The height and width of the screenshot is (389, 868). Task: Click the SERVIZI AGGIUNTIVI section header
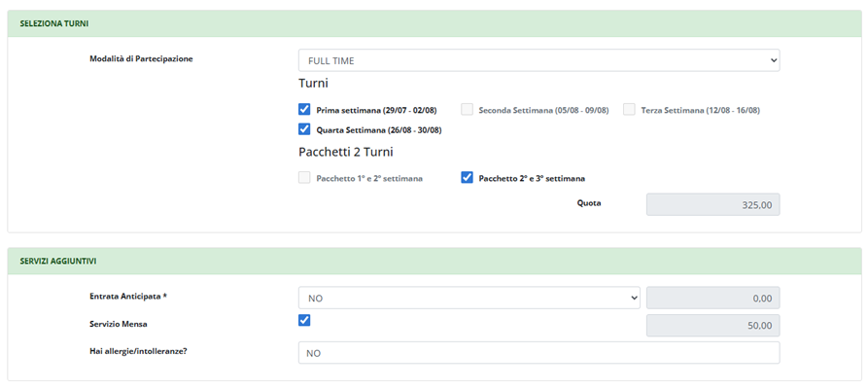click(x=59, y=261)
